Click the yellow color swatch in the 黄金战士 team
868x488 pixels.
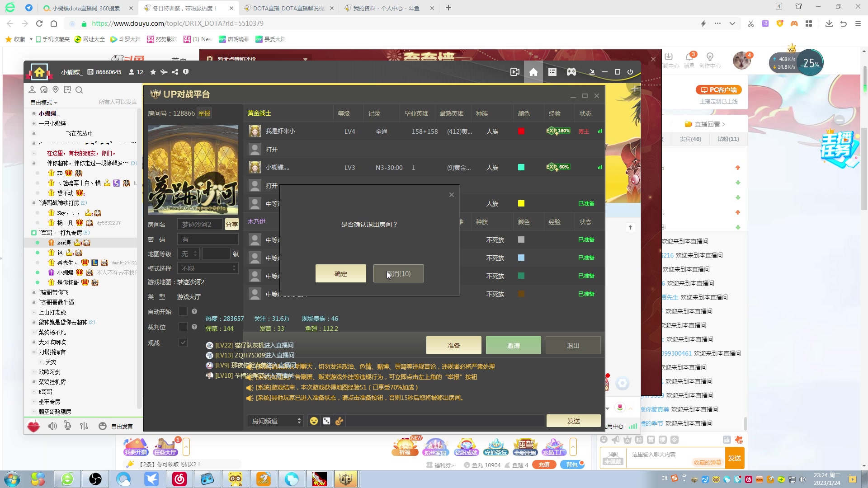(521, 203)
